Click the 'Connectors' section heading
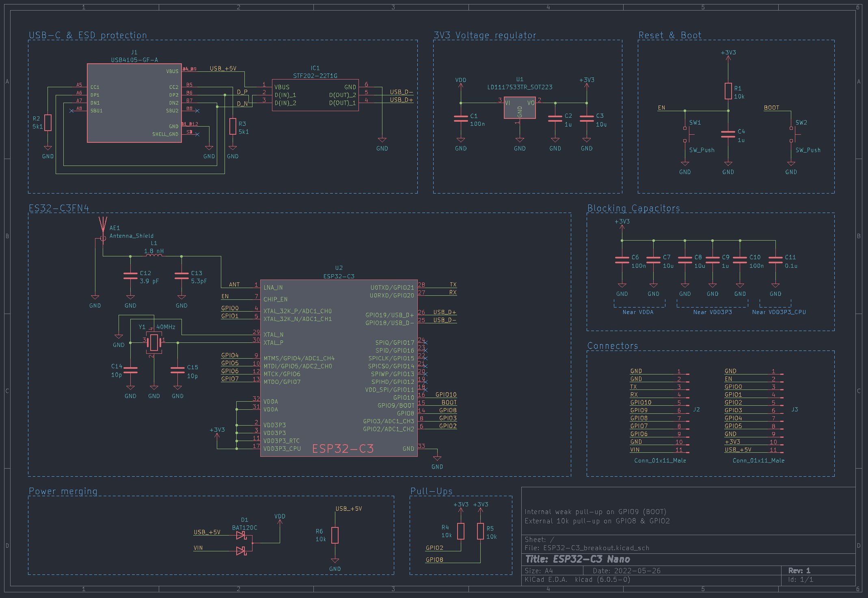Image resolution: width=868 pixels, height=598 pixels. 613,346
